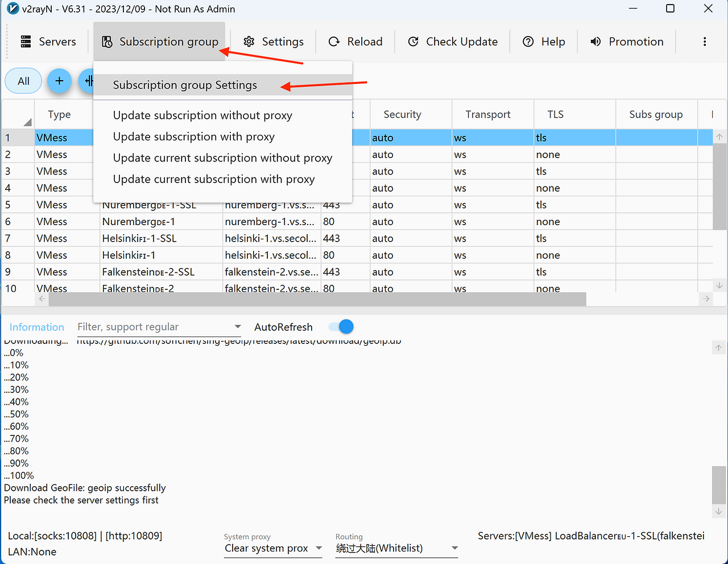
Task: Sort by the TLS column header
Action: 574,114
